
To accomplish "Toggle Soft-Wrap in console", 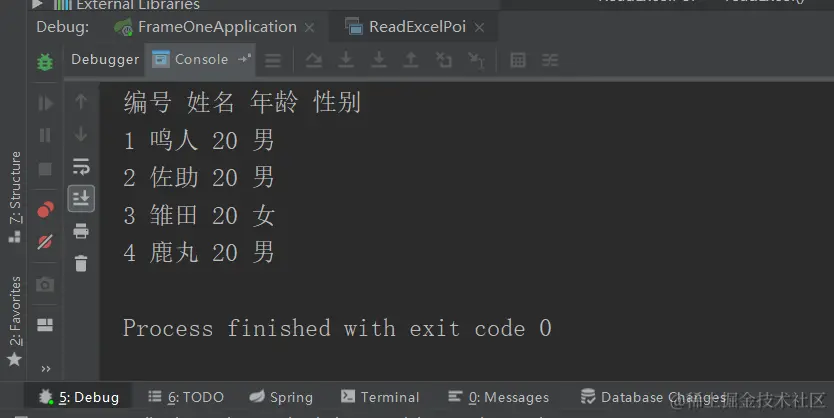I will pyautogui.click(x=81, y=166).
